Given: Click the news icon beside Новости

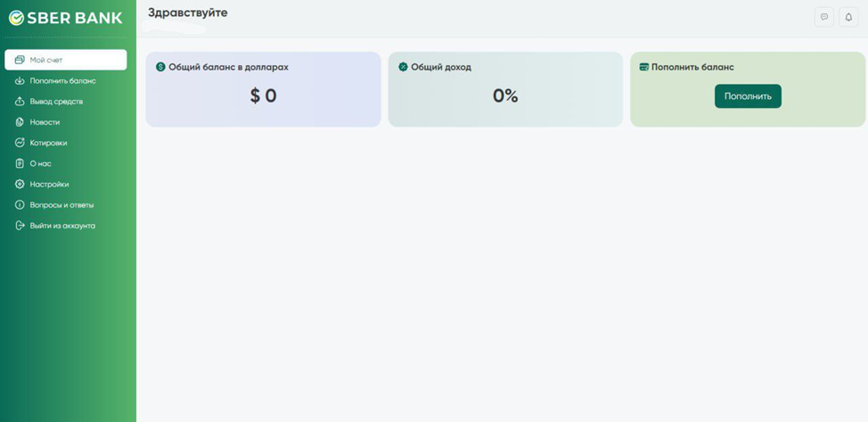Looking at the screenshot, I should pyautogui.click(x=20, y=122).
